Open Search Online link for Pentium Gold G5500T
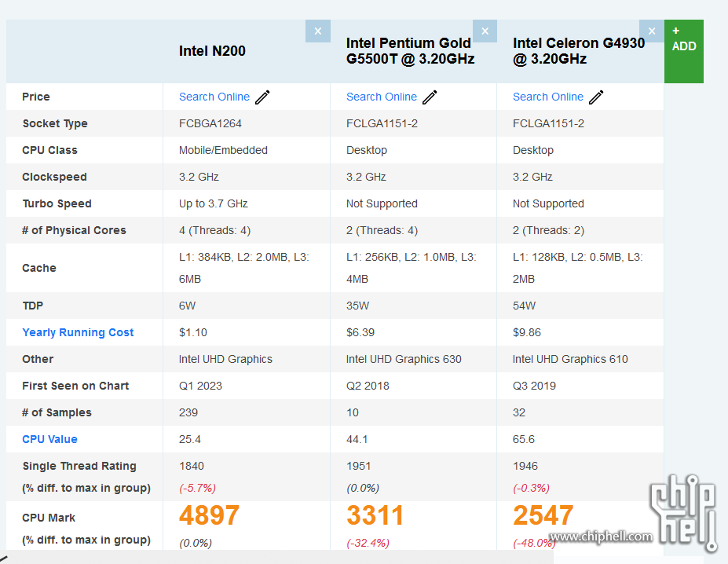728x564 pixels. [381, 97]
